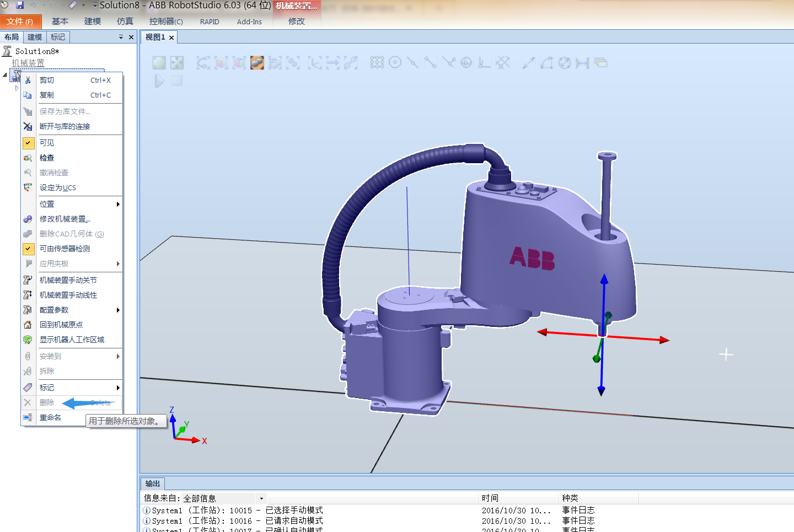794x532 pixels.
Task: Switch to the 建模 panel tab in sidebar
Action: click(35, 37)
